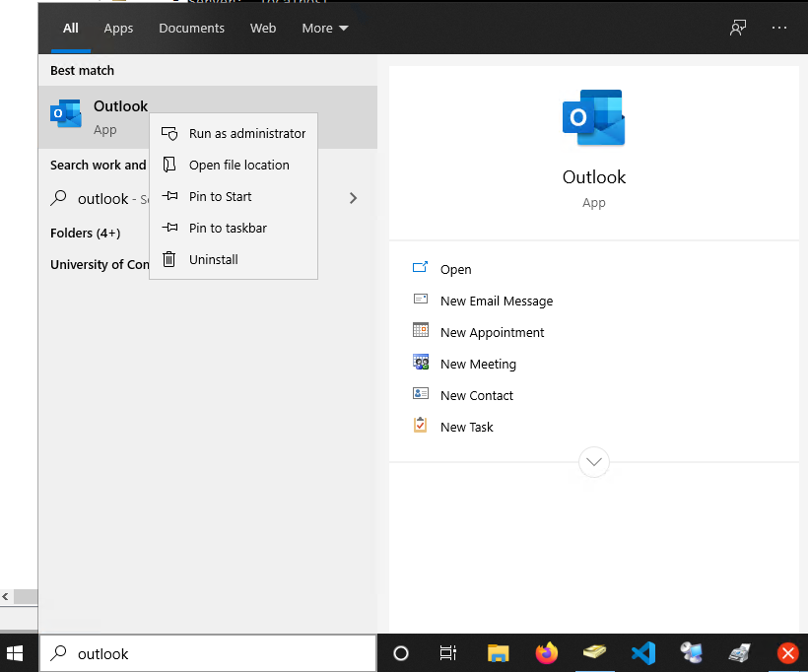Click the shield icon beside Run as administrator
The image size is (808, 672).
tap(169, 133)
